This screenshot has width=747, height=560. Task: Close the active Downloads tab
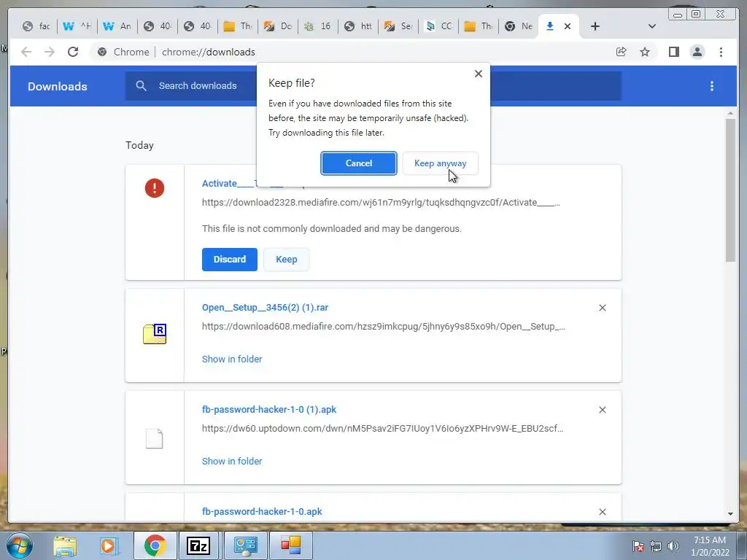click(568, 26)
